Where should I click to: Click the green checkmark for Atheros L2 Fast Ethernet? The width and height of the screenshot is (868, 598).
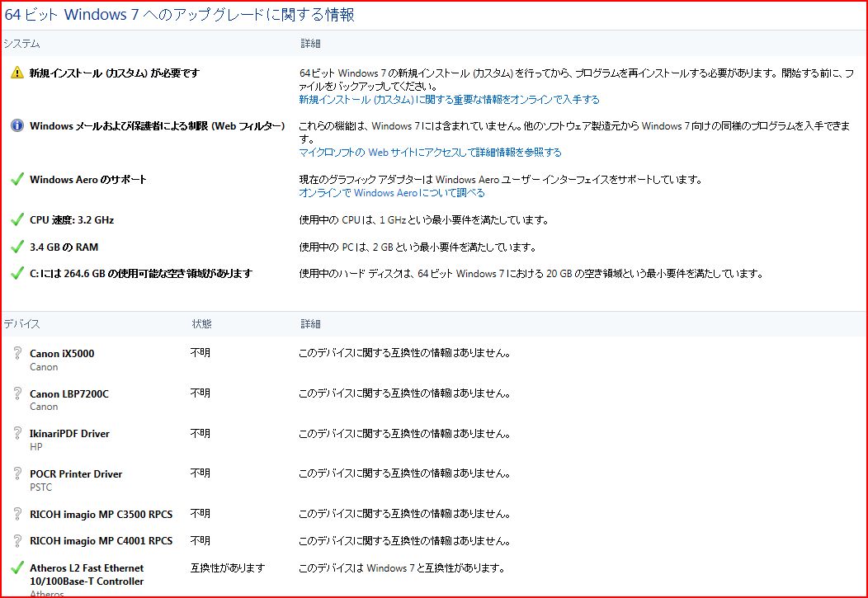click(17, 567)
